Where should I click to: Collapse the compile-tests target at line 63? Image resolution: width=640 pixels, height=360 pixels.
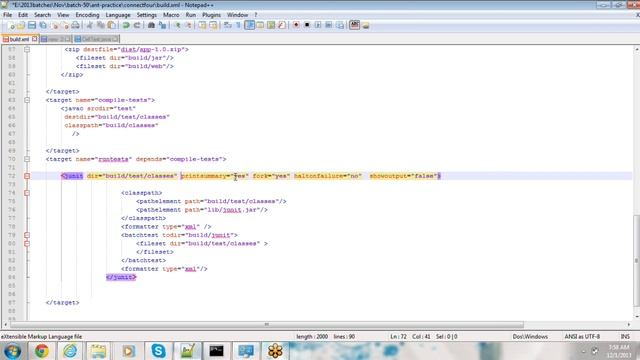click(x=27, y=100)
